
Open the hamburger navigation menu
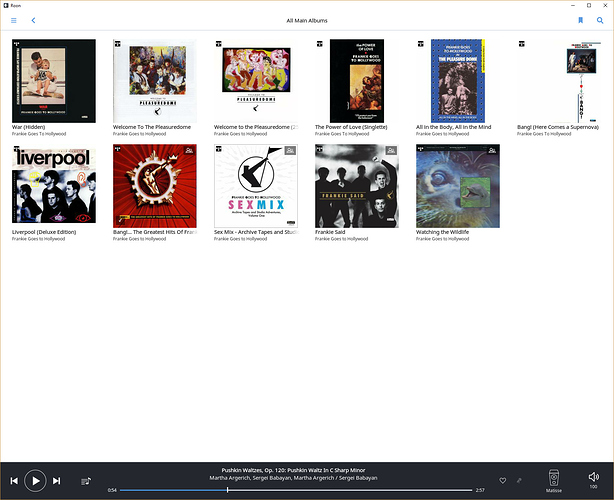pyautogui.click(x=14, y=20)
